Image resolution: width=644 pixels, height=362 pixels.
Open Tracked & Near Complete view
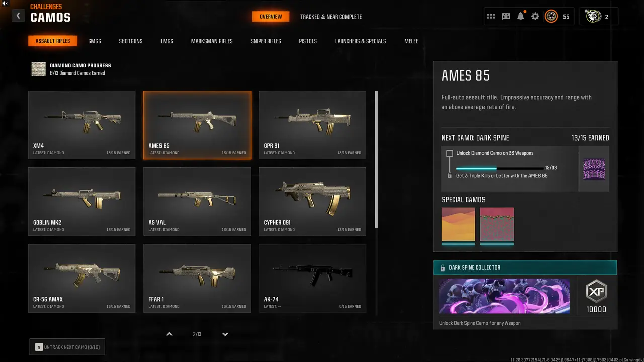tap(331, 17)
